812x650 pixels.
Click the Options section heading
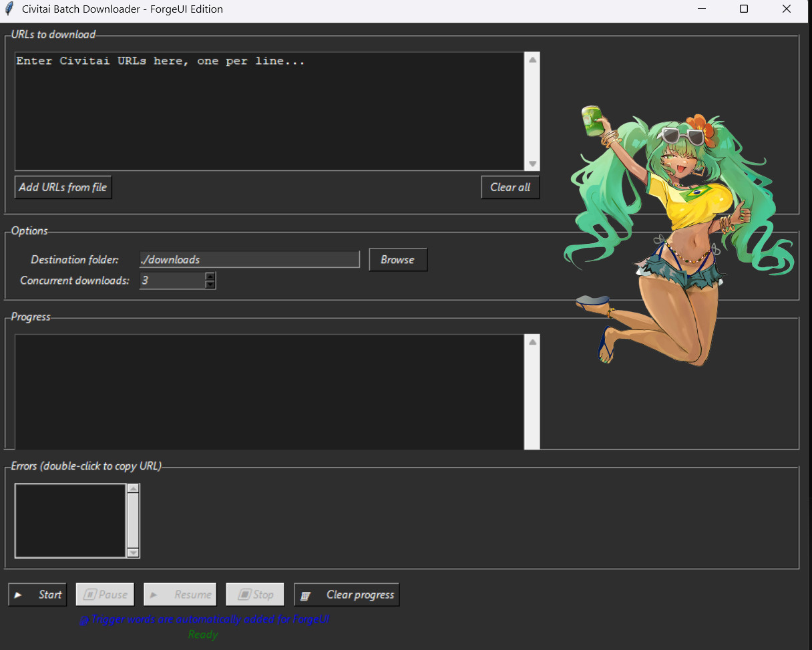click(29, 230)
